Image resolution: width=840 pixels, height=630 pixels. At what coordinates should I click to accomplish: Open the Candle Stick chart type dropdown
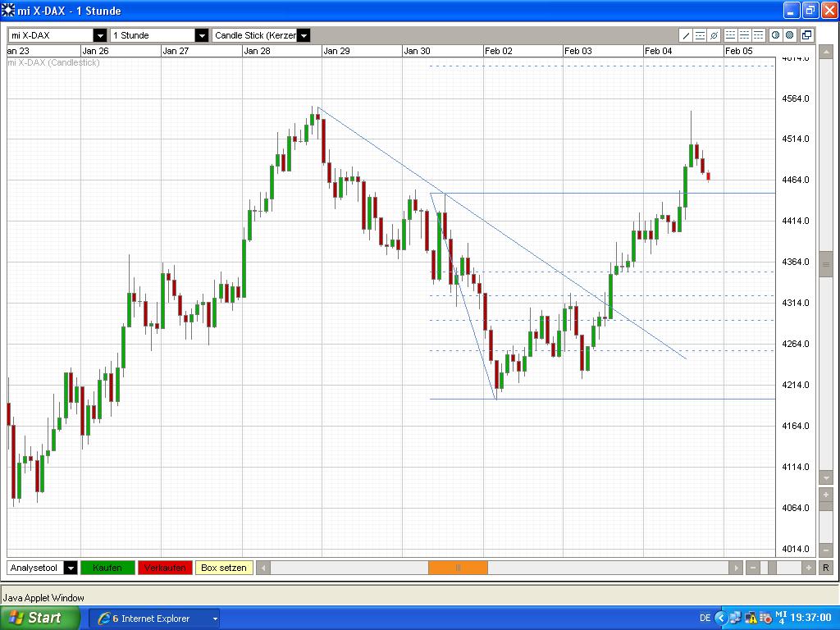(x=304, y=35)
